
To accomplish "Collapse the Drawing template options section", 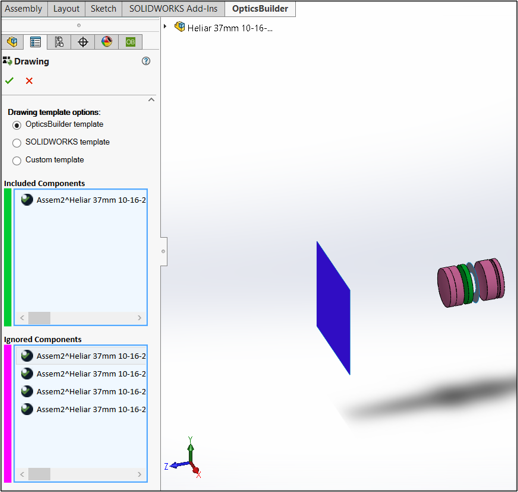I will click(151, 100).
